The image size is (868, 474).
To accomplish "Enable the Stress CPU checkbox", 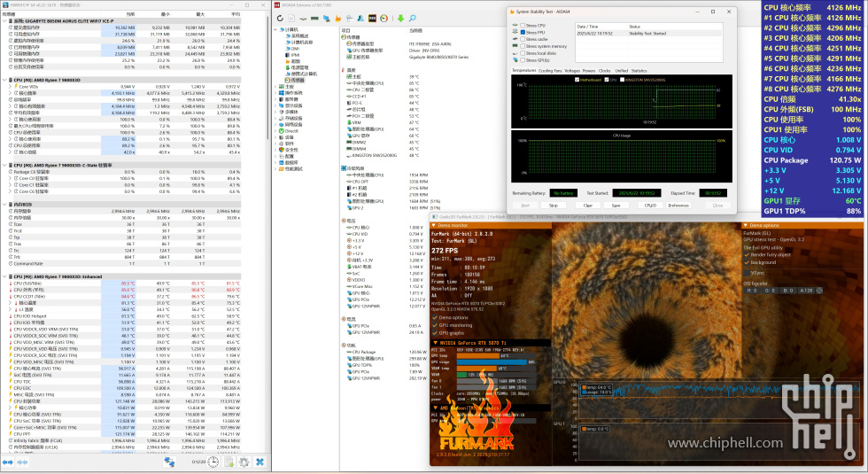I will pos(523,26).
